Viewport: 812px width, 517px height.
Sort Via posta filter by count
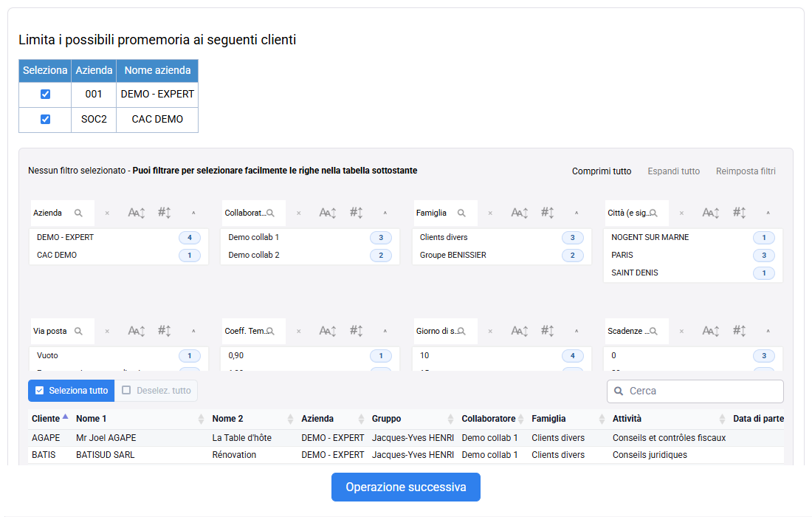tap(165, 331)
